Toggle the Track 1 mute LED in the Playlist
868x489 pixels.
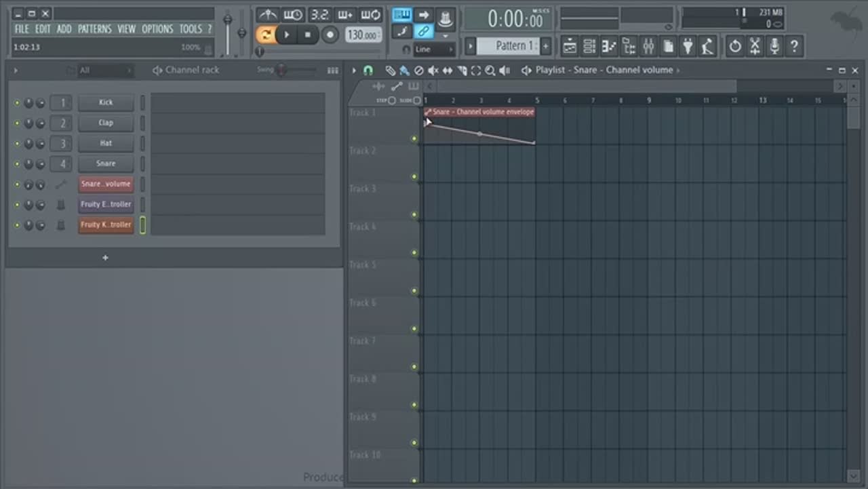414,139
